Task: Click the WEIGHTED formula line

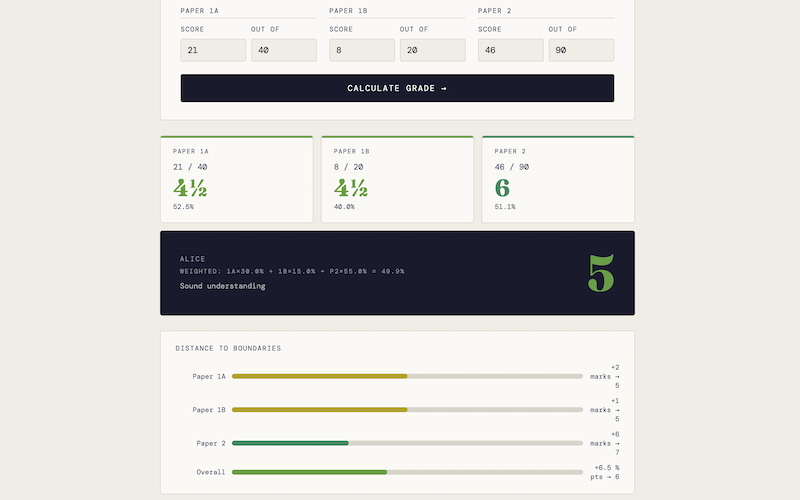Action: click(x=292, y=271)
